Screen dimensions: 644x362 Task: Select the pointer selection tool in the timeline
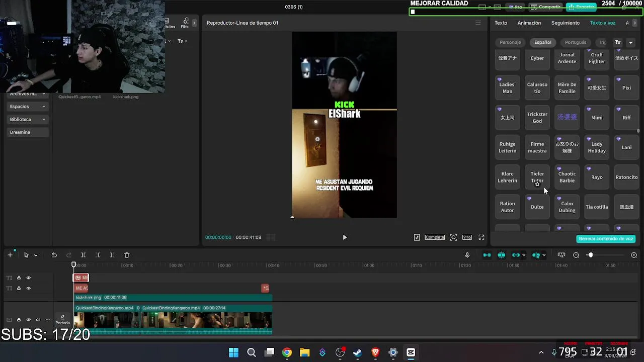[26, 255]
